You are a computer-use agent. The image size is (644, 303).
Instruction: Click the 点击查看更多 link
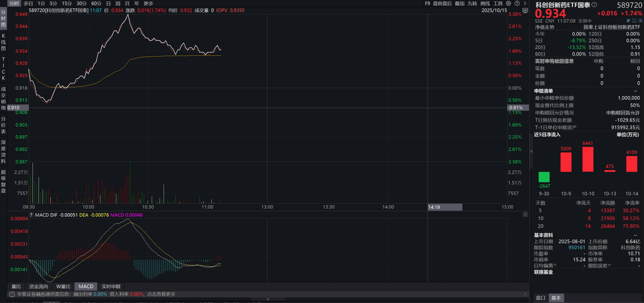click(x=160, y=294)
